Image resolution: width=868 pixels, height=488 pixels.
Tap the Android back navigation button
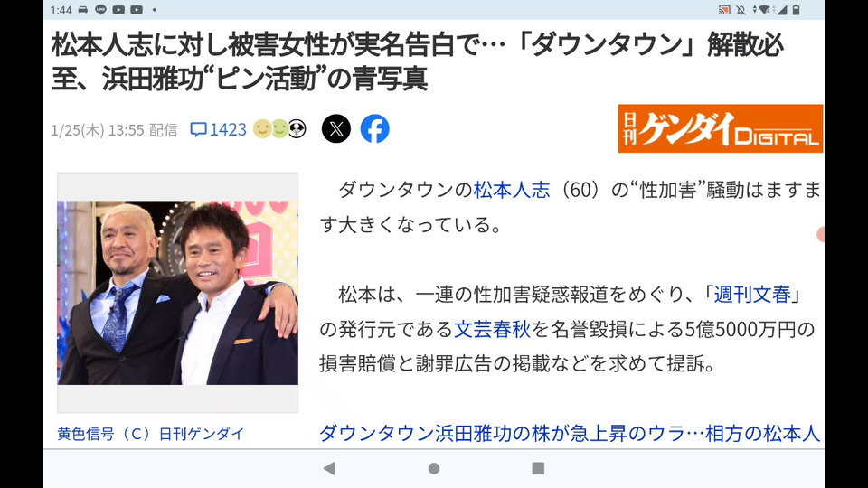pos(329,469)
